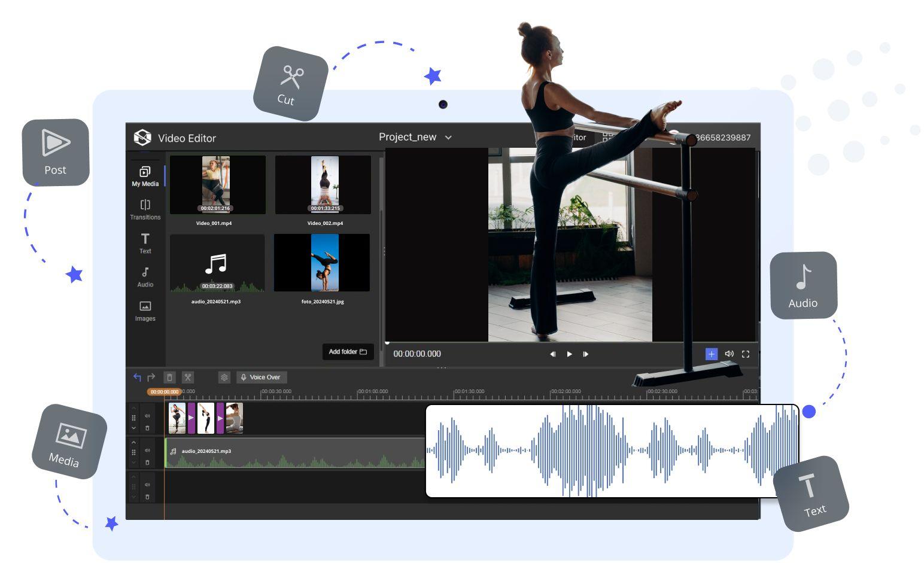Grab the audio track drag handle
Screen dimensions: 924x563
pyautogui.click(x=133, y=453)
